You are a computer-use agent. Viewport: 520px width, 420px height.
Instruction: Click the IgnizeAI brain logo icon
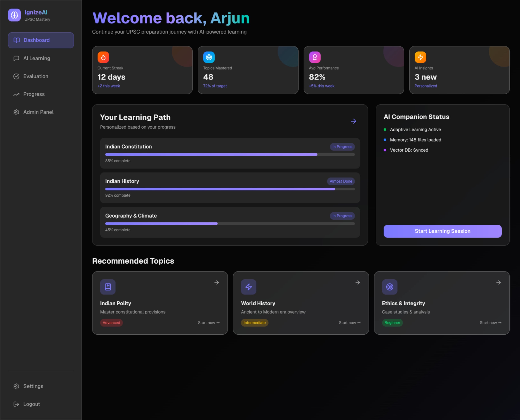(x=14, y=15)
